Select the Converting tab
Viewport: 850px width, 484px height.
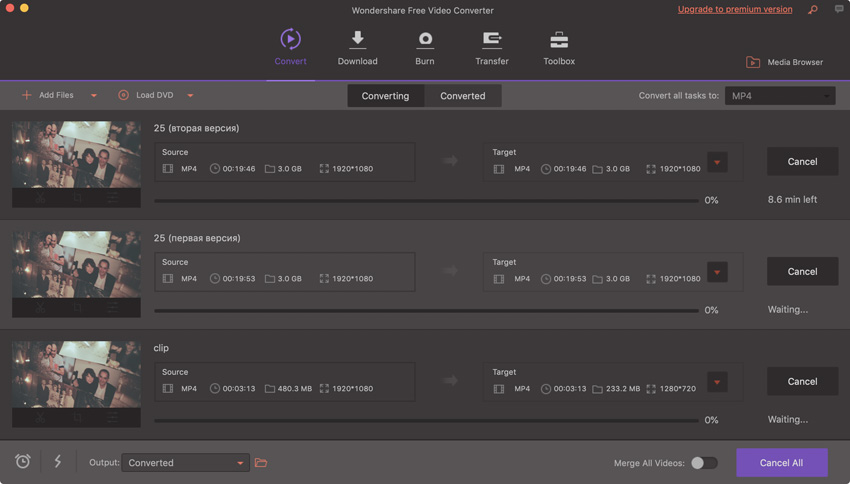pyautogui.click(x=385, y=96)
